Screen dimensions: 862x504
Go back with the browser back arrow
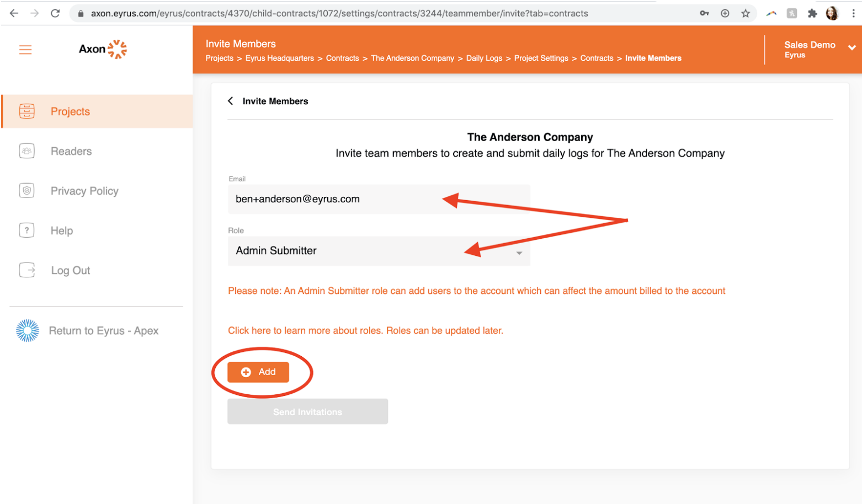click(14, 13)
